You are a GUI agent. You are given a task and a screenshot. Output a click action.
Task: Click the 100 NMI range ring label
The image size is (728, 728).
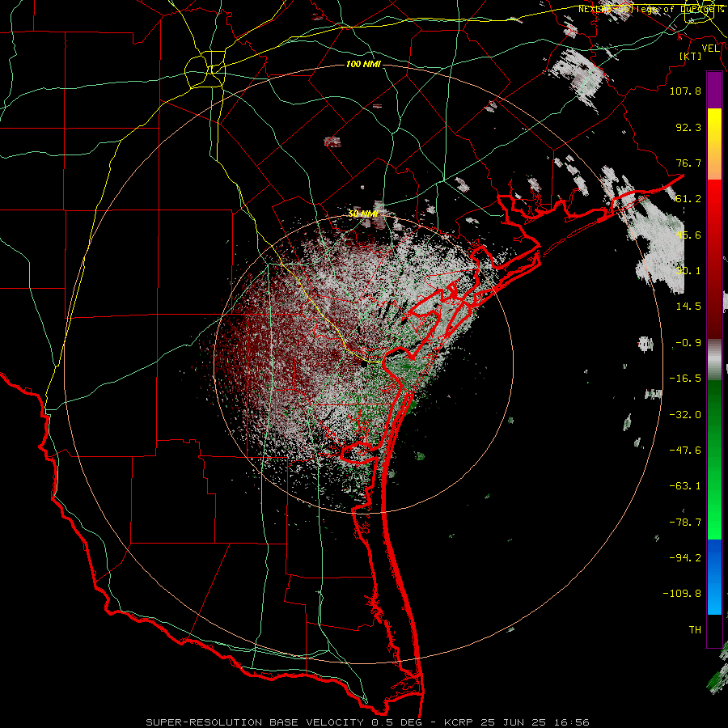[x=363, y=64]
